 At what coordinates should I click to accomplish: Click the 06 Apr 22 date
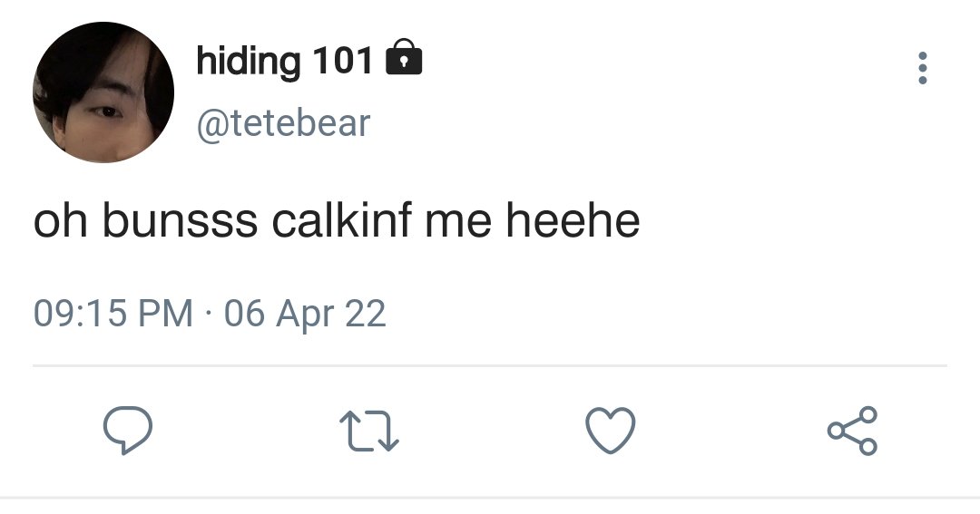point(305,314)
